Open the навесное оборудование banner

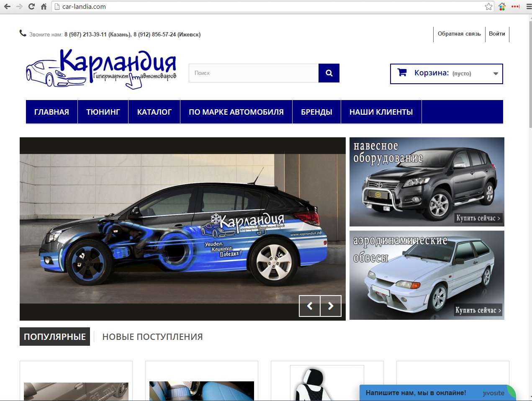pos(427,182)
